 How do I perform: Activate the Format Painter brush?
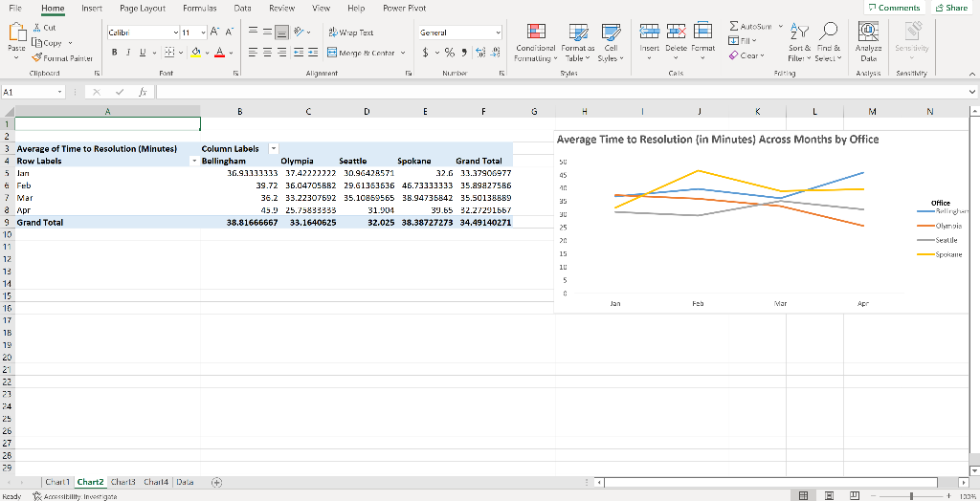[37, 58]
